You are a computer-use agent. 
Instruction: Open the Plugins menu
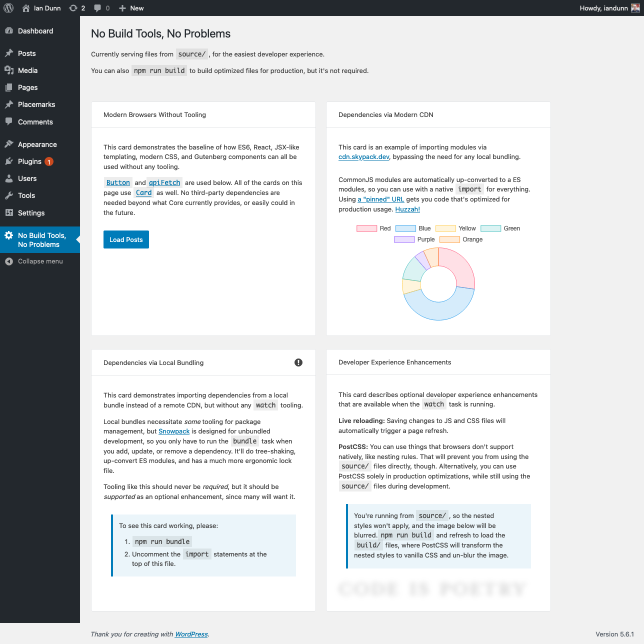coord(29,161)
